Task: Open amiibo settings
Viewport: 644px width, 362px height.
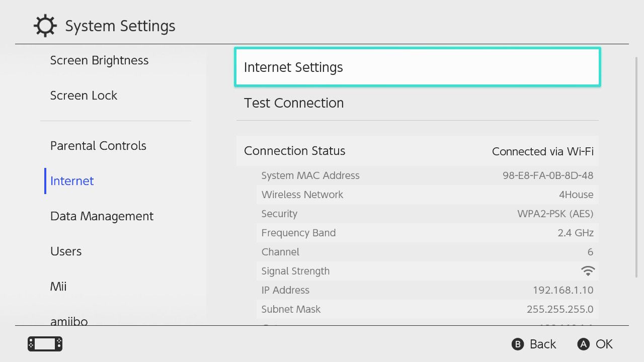Action: (x=69, y=321)
